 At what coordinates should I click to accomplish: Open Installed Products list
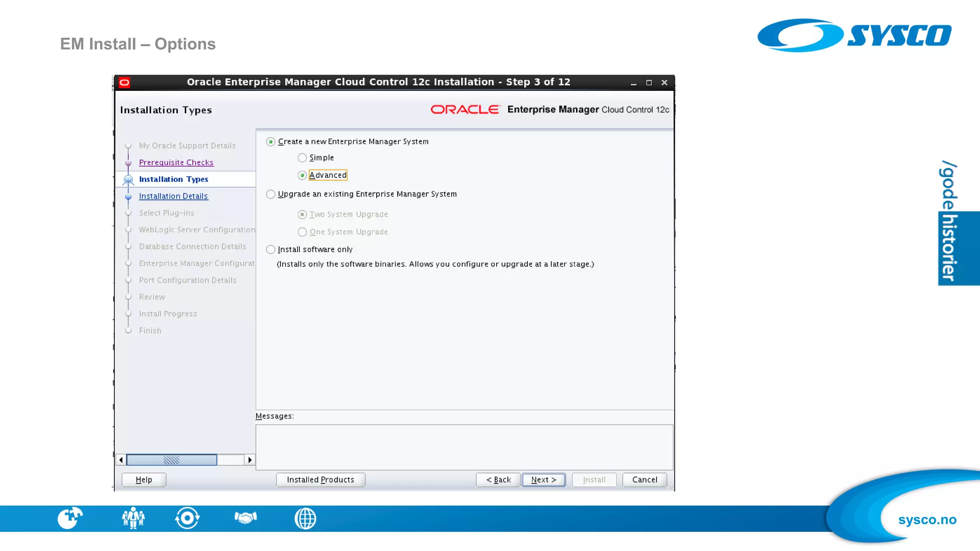[x=321, y=480]
